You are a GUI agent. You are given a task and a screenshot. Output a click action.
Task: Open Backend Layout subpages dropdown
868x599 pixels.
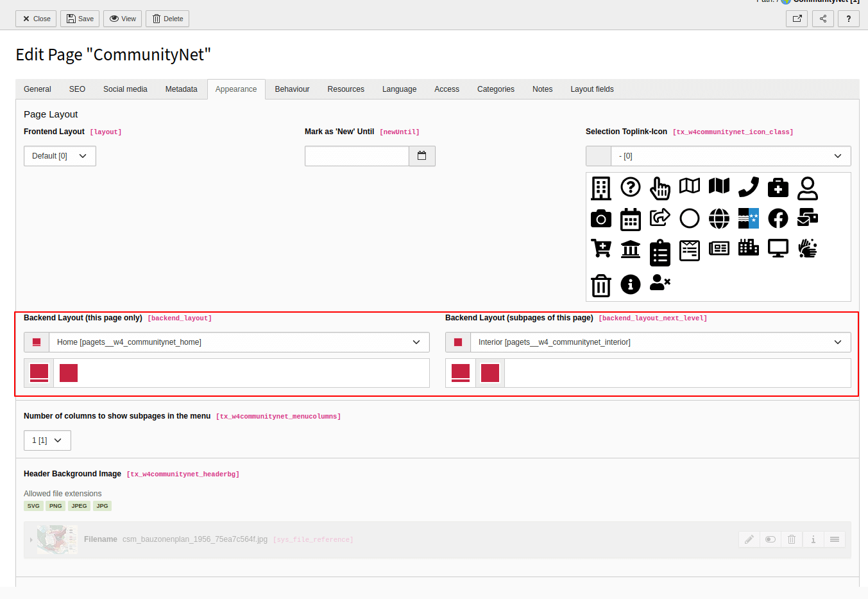click(x=661, y=342)
